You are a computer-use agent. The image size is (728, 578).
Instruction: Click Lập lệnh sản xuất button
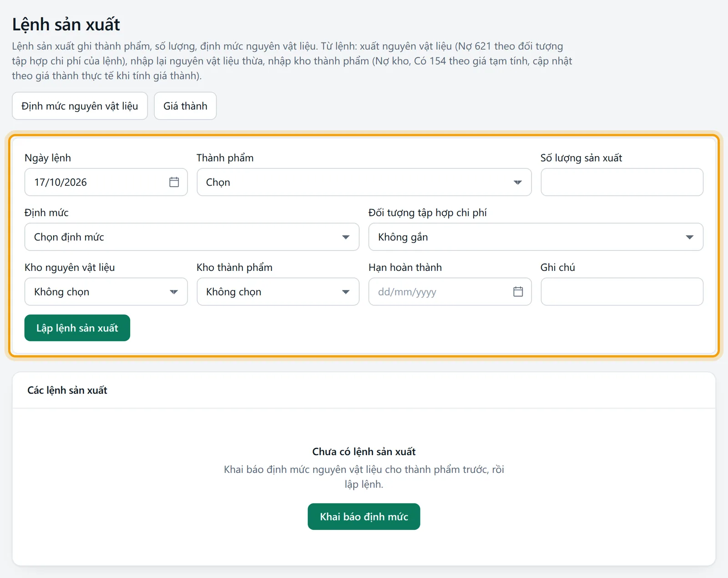[77, 328]
